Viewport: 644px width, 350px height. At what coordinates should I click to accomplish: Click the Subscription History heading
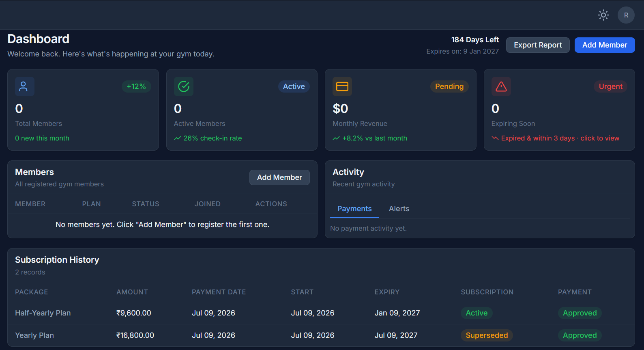point(57,260)
